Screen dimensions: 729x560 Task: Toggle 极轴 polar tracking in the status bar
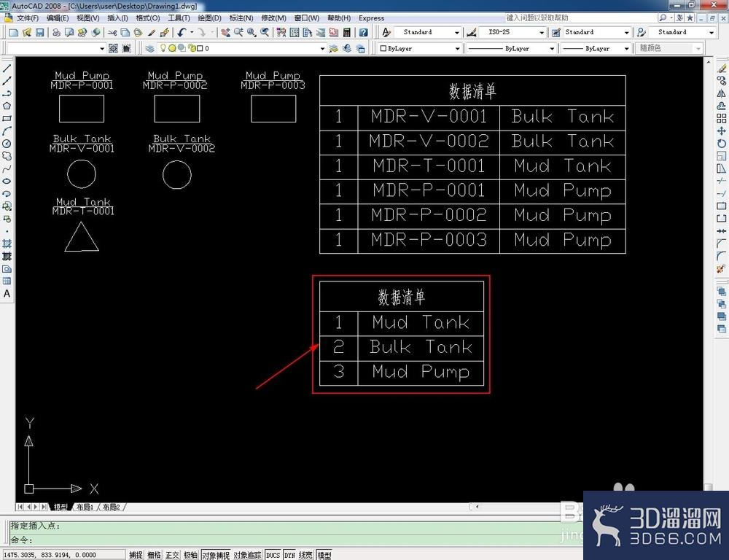pyautogui.click(x=190, y=555)
